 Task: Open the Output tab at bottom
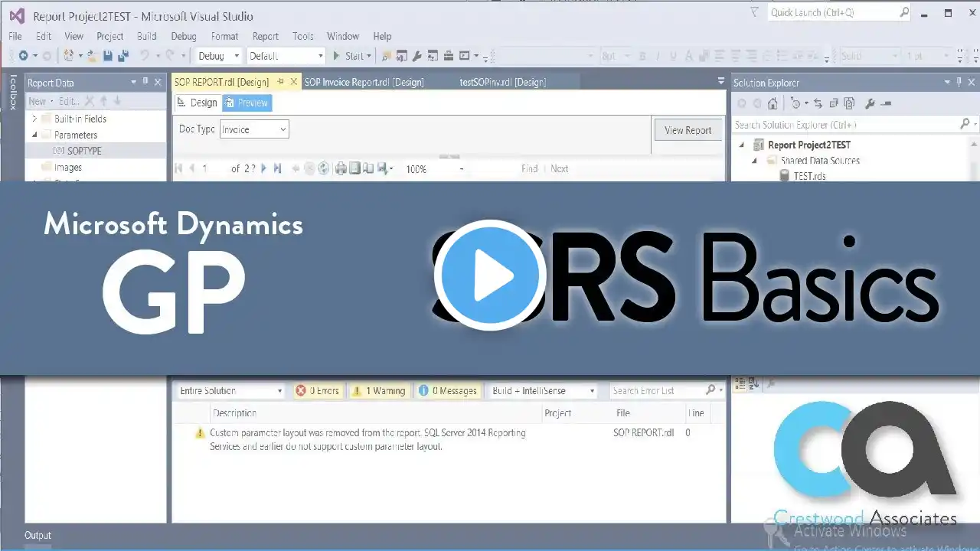pos(38,535)
